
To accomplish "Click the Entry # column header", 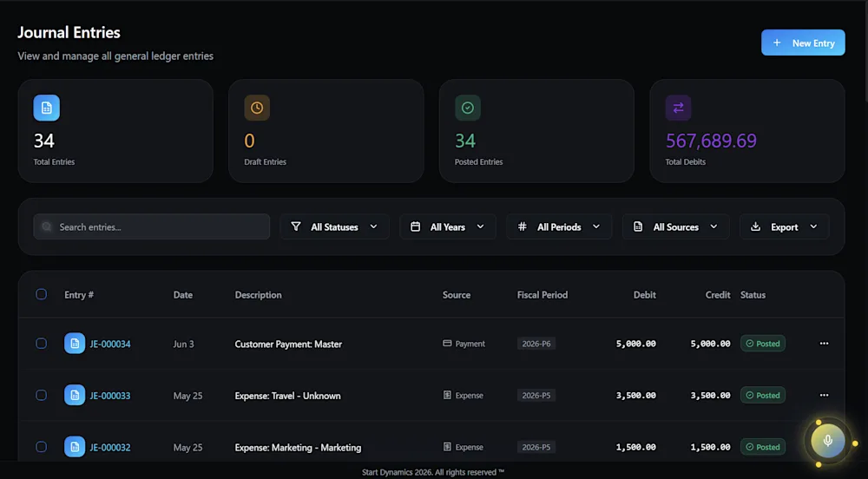I will [x=79, y=295].
